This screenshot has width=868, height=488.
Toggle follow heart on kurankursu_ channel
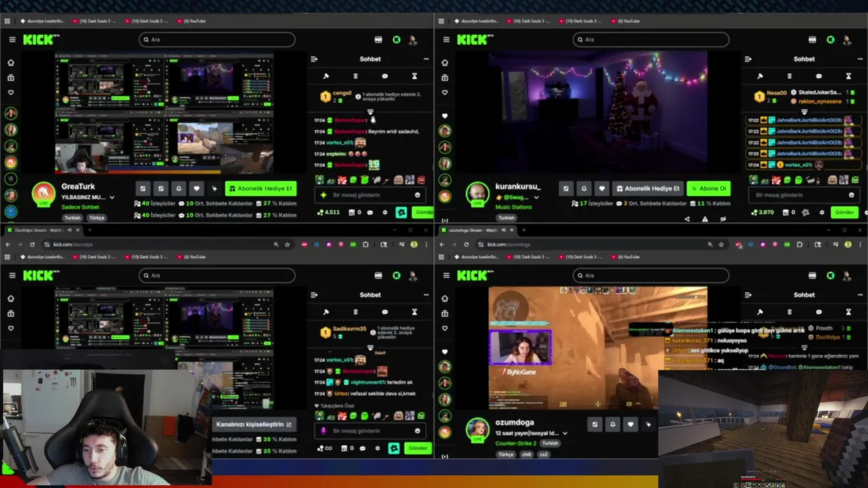click(x=601, y=188)
